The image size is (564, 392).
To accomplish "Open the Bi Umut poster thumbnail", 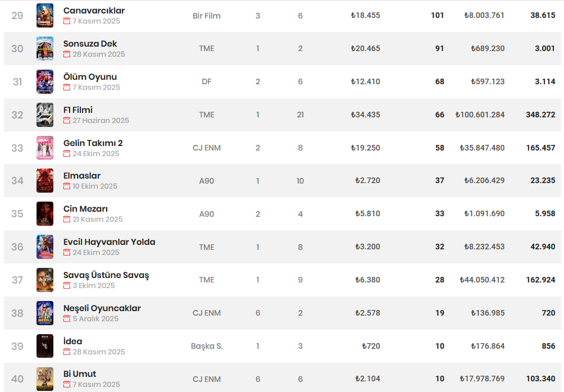I will pyautogui.click(x=45, y=379).
